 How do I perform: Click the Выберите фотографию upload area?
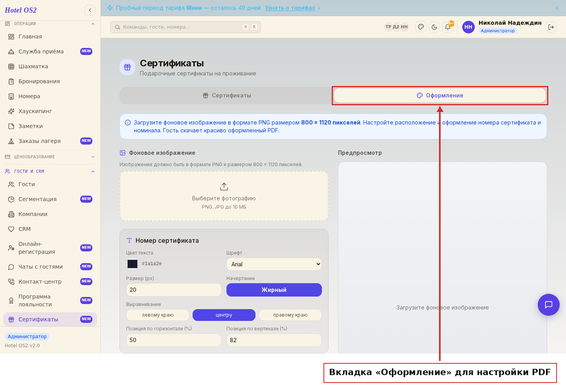[224, 196]
